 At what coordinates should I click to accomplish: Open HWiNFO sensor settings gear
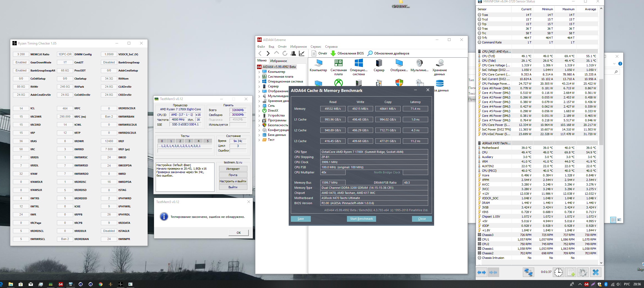point(583,272)
